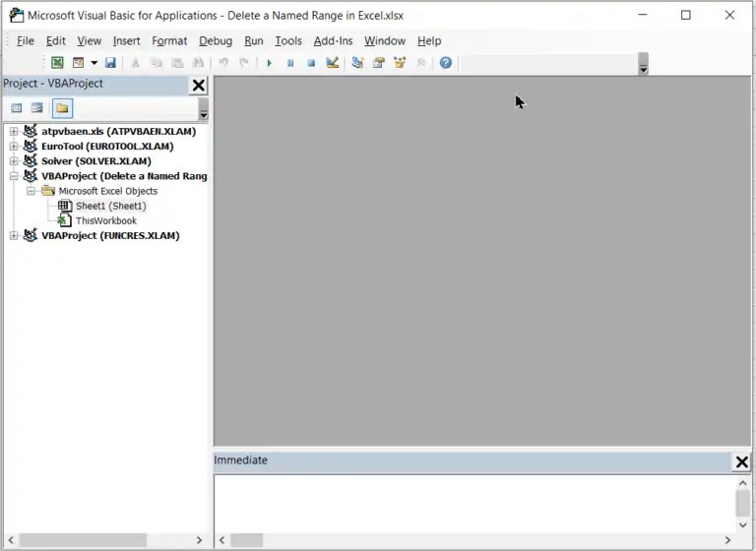Viewport: 756px width, 551px height.
Task: Open the View menu
Action: coord(90,41)
